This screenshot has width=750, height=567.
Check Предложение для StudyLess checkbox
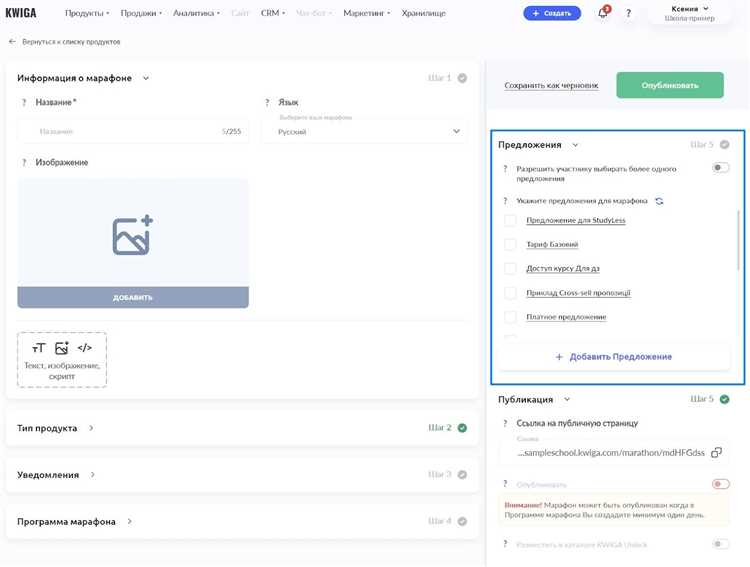pos(510,220)
